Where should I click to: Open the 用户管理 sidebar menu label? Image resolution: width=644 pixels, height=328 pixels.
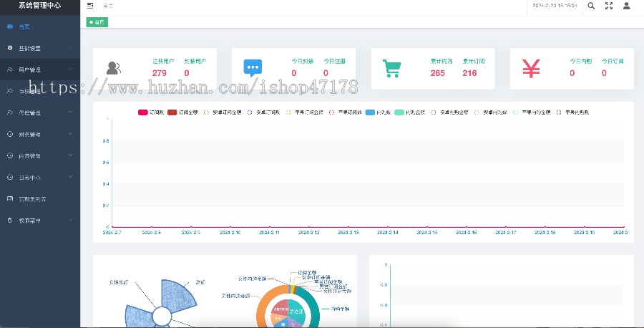[x=29, y=70]
